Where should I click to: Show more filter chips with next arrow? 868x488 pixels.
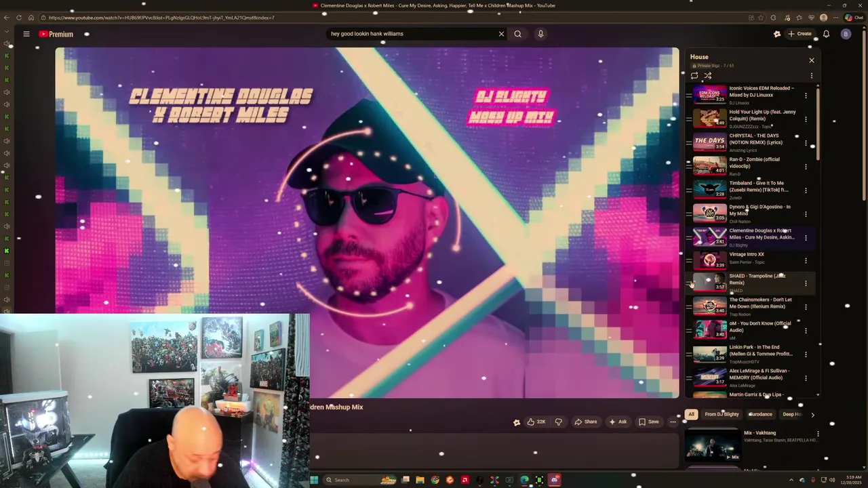coord(812,414)
